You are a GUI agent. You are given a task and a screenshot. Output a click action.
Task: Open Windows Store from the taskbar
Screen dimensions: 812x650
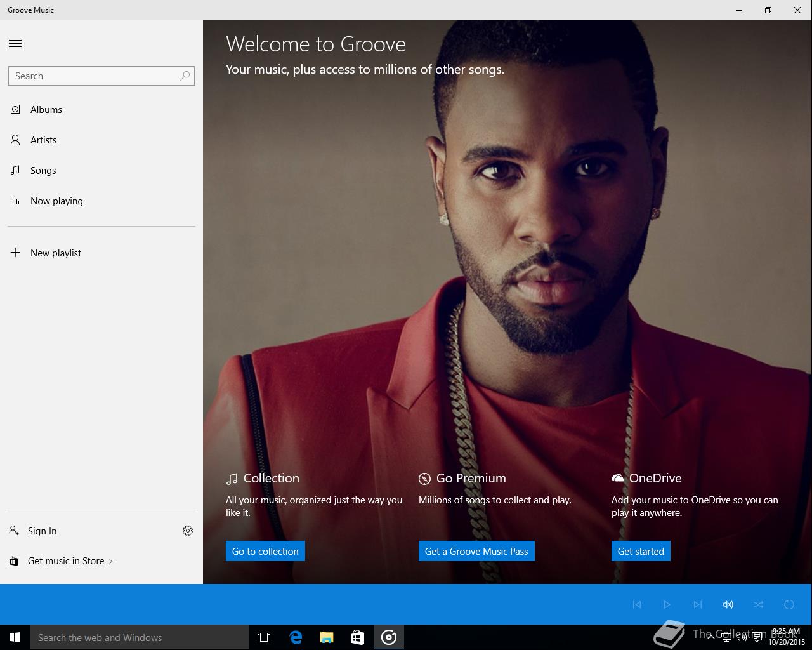tap(358, 637)
